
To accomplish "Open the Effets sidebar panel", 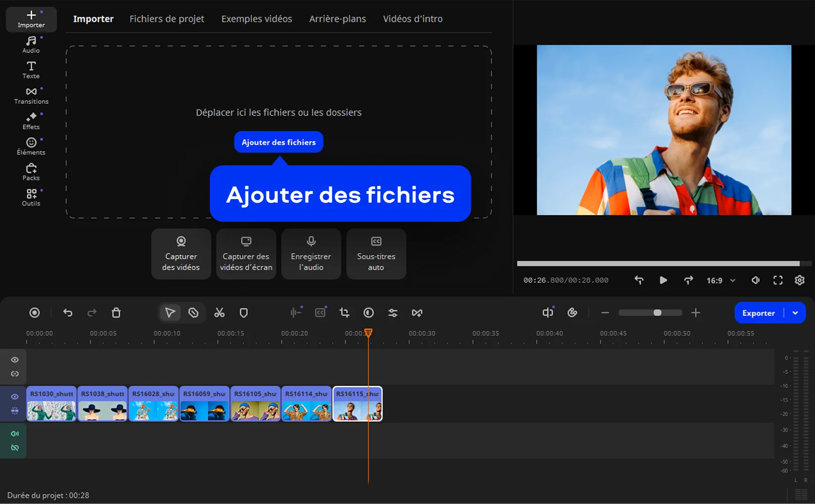I will 31,121.
